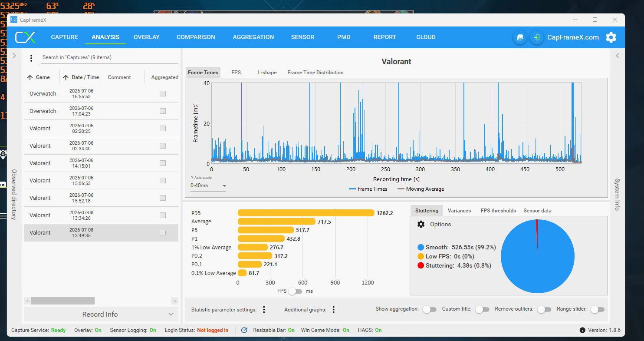The height and width of the screenshot is (341, 644).
Task: Show the L-shape graph tab
Action: pos(267,73)
